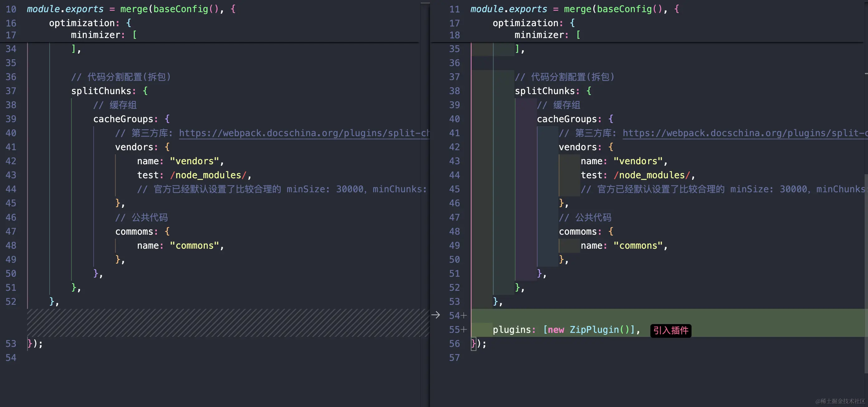Viewport: 868px width, 407px height.
Task: Place cursor at closing brace on line 56
Action: click(473, 344)
